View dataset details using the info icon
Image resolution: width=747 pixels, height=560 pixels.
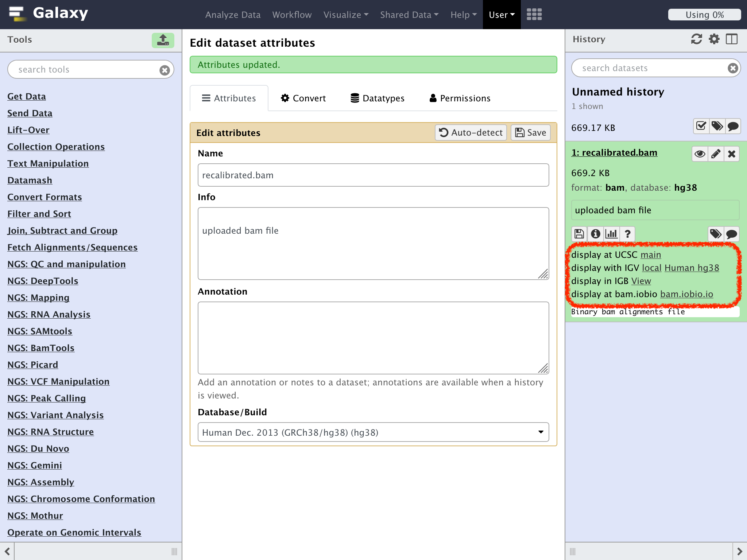595,234
